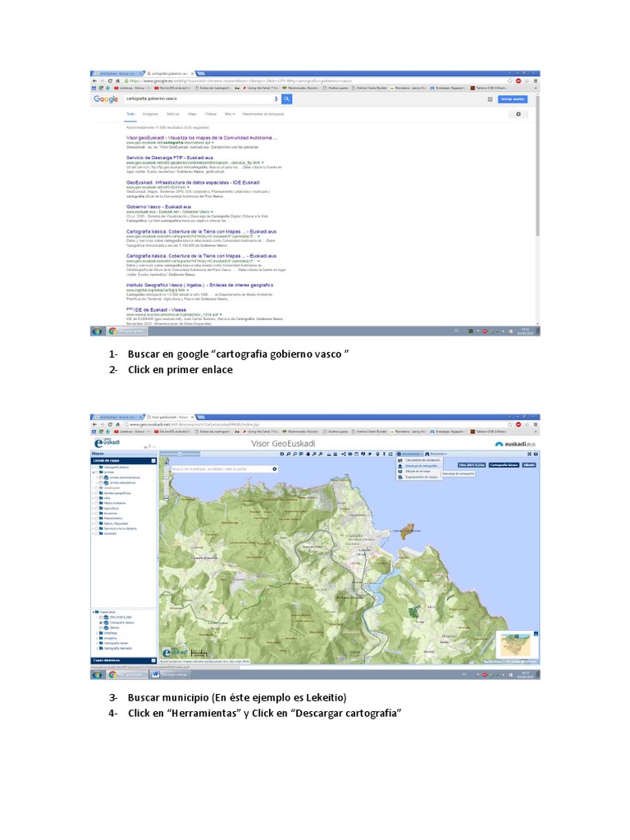This screenshot has width=630, height=840.
Task: Click Windows Start button in lower taskbar
Action: pyautogui.click(x=97, y=675)
